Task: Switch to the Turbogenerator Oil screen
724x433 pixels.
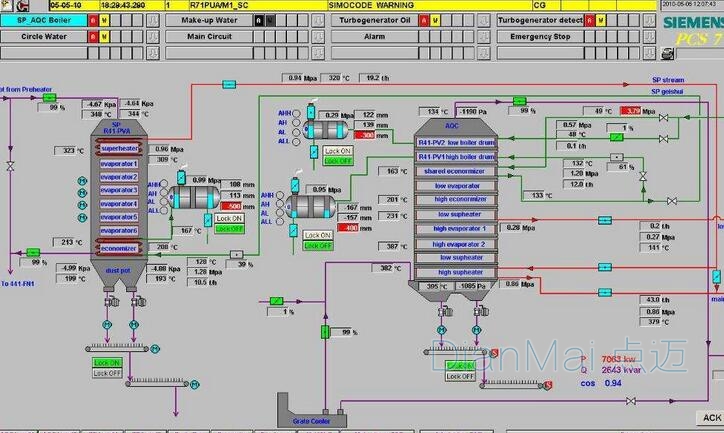Action: [x=375, y=19]
